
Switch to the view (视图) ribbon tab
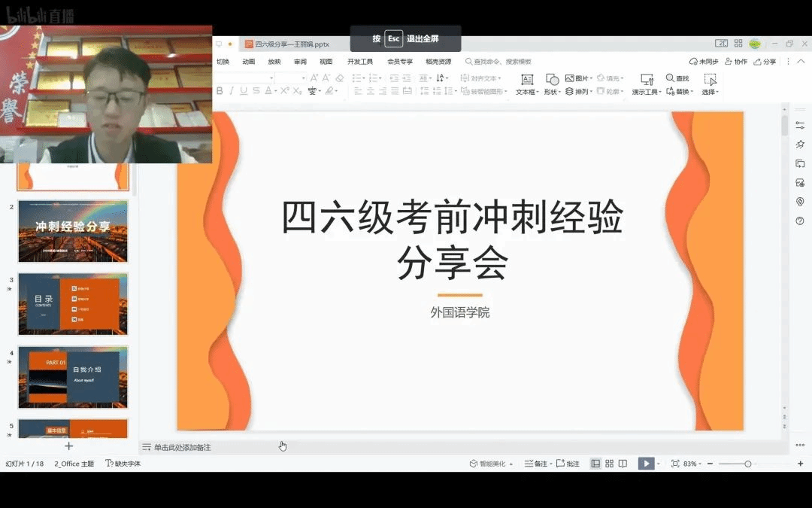(326, 62)
